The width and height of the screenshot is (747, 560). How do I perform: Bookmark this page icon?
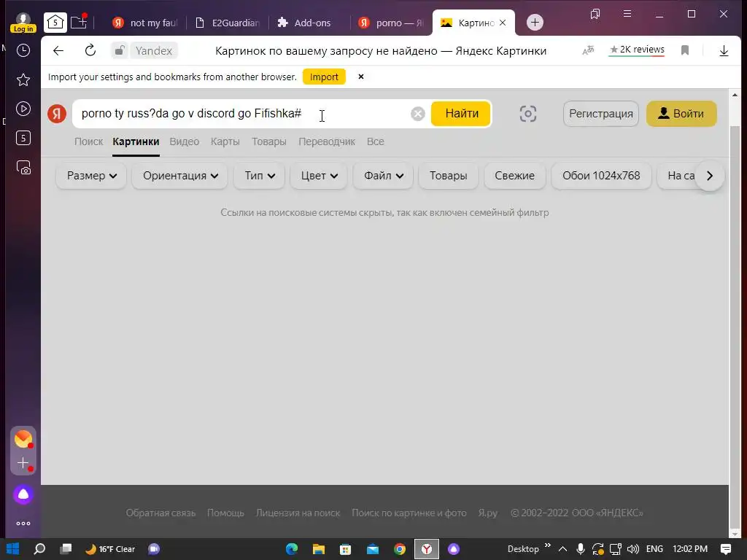coord(685,50)
